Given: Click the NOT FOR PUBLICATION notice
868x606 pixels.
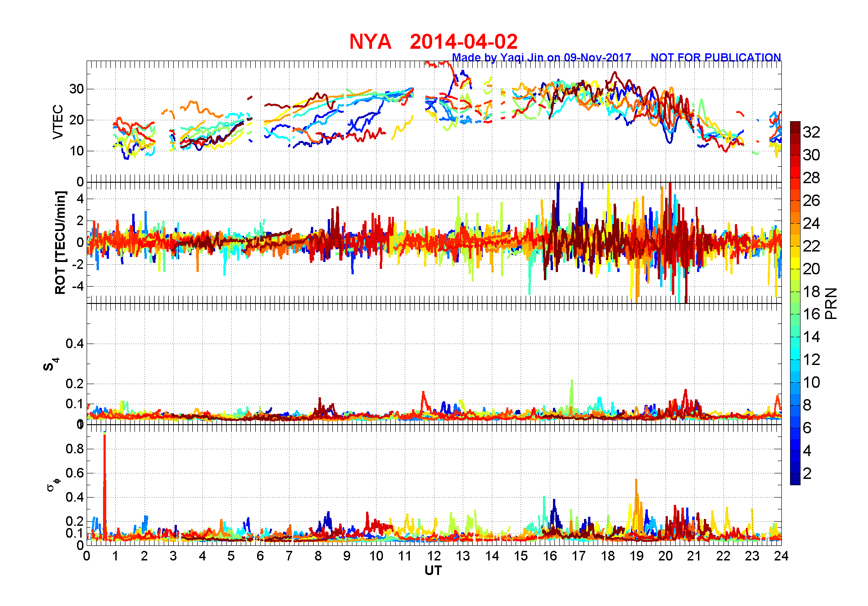Looking at the screenshot, I should [716, 57].
